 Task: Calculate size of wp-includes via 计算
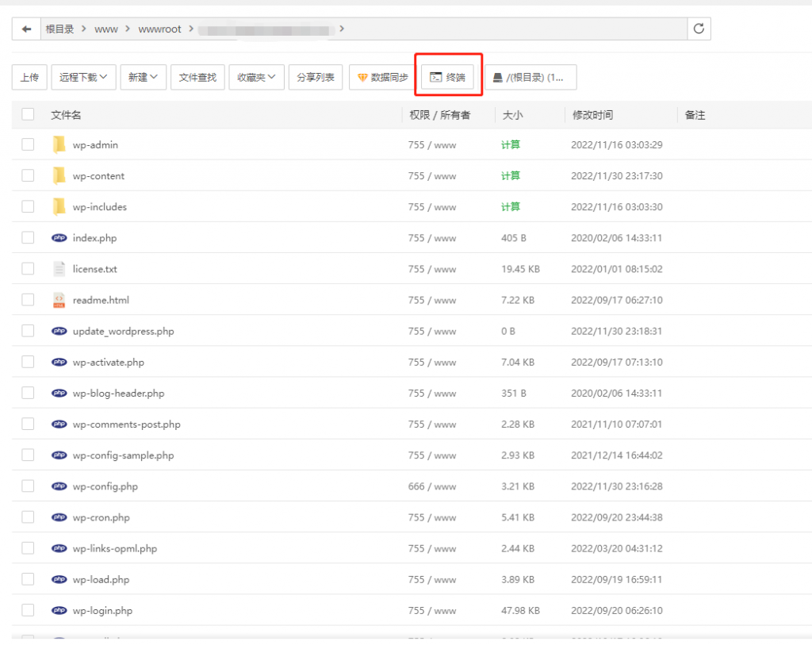click(x=510, y=207)
